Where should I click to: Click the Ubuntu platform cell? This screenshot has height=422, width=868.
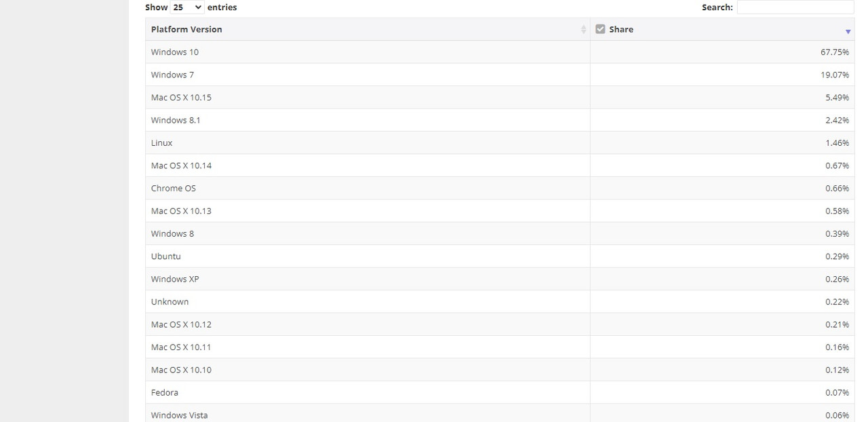(x=368, y=256)
